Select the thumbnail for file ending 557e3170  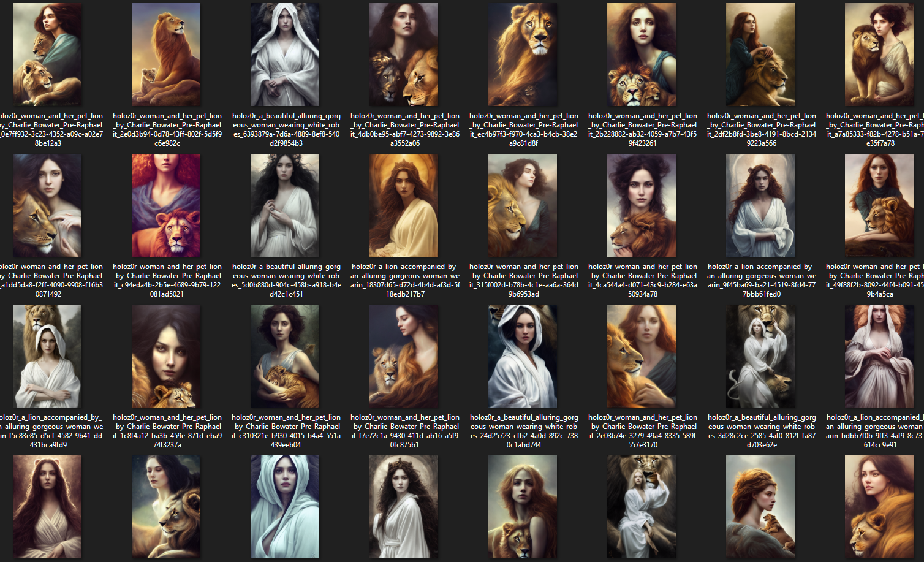coord(642,356)
